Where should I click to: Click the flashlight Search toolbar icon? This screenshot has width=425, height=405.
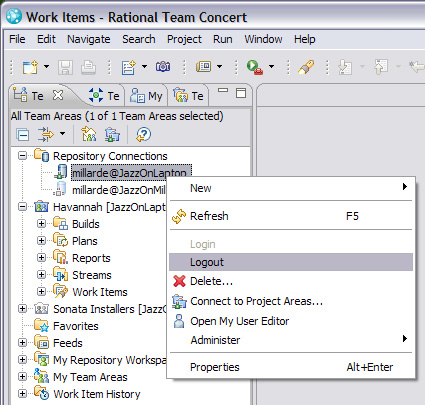coord(306,67)
